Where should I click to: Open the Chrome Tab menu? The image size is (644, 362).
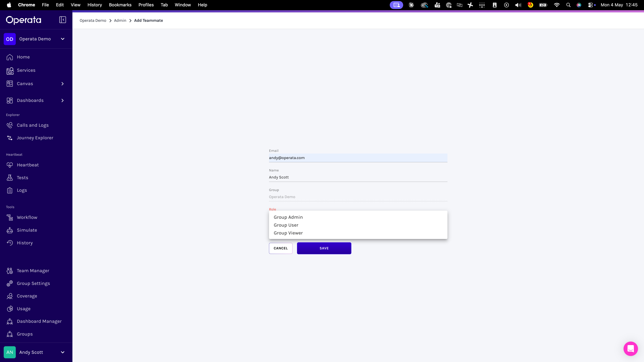tap(164, 5)
